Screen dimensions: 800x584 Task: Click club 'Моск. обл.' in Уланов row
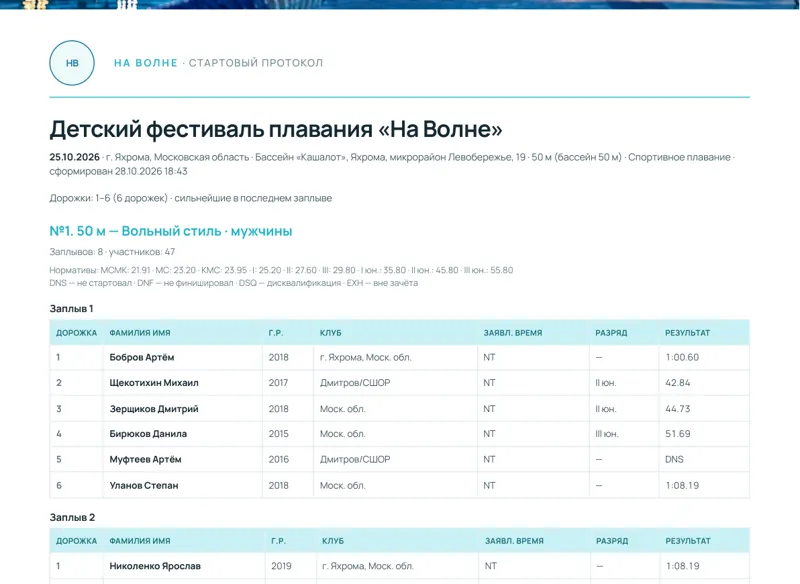[x=343, y=485]
